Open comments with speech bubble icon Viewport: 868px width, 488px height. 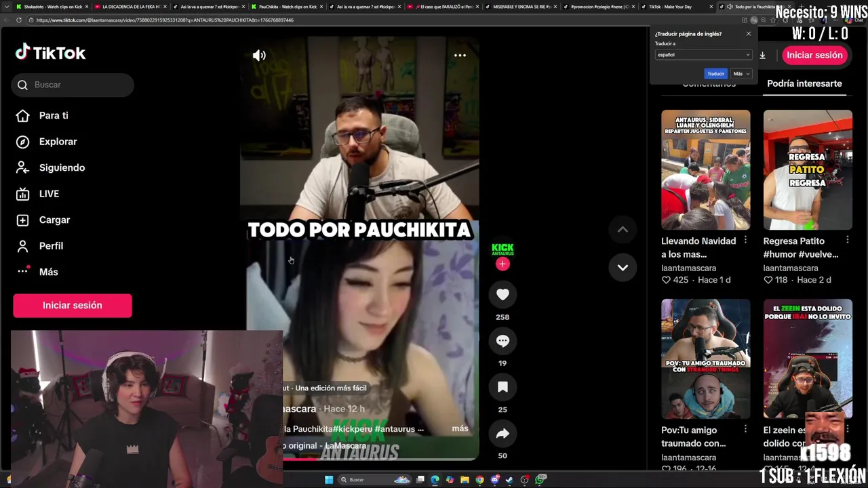click(502, 341)
